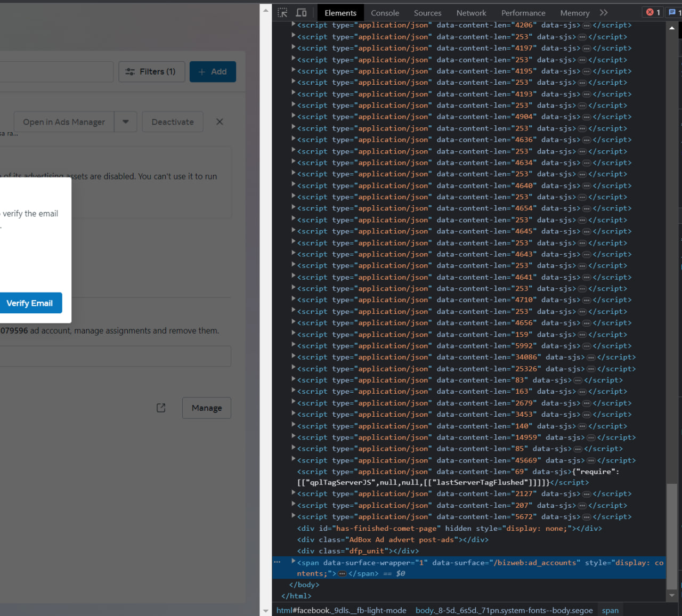Click the ellipsis in the 140 script row
Viewport: 682px width, 616px height.
coord(582,426)
